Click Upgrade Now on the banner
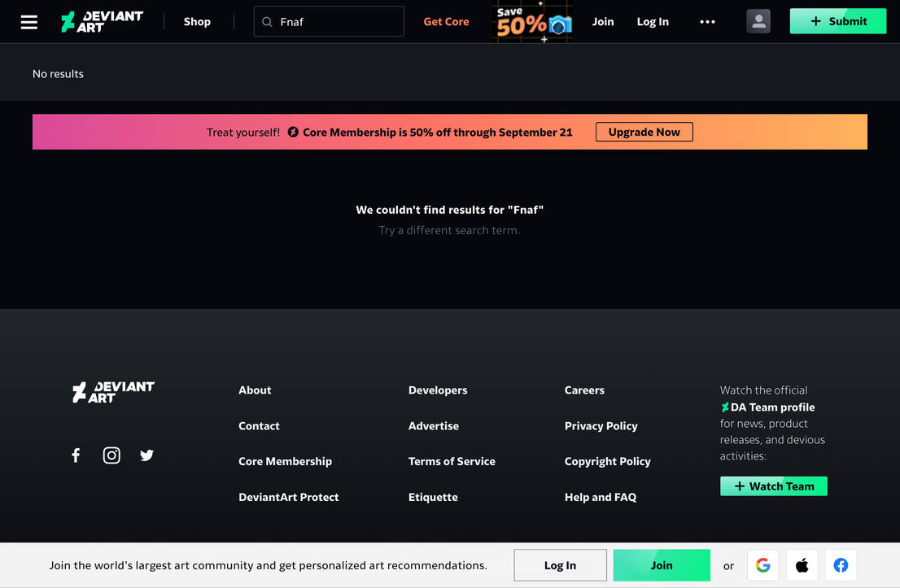The width and height of the screenshot is (900, 588). (644, 132)
